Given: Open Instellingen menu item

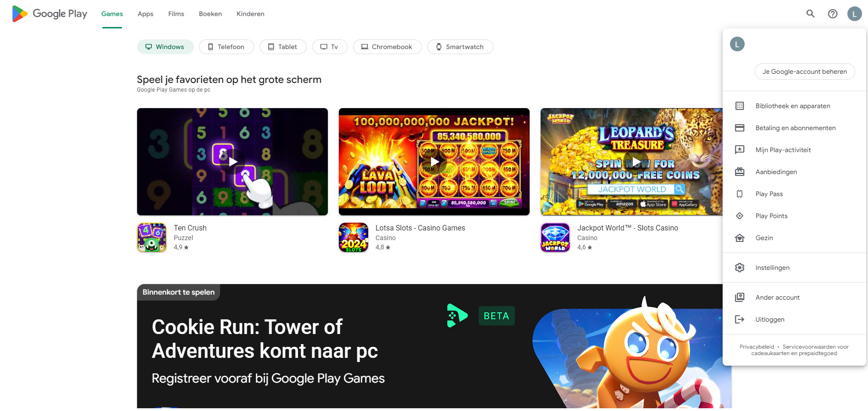Looking at the screenshot, I should click(x=794, y=268).
